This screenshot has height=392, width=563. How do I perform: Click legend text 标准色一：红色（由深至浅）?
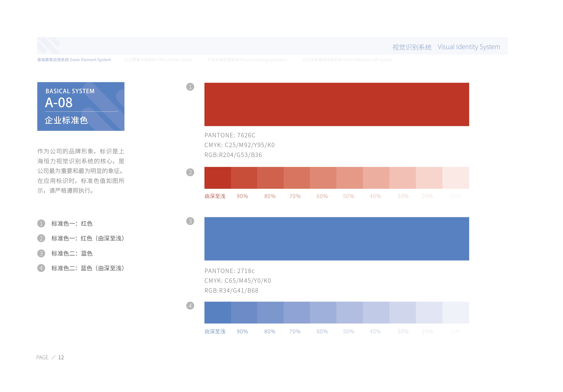click(x=88, y=238)
